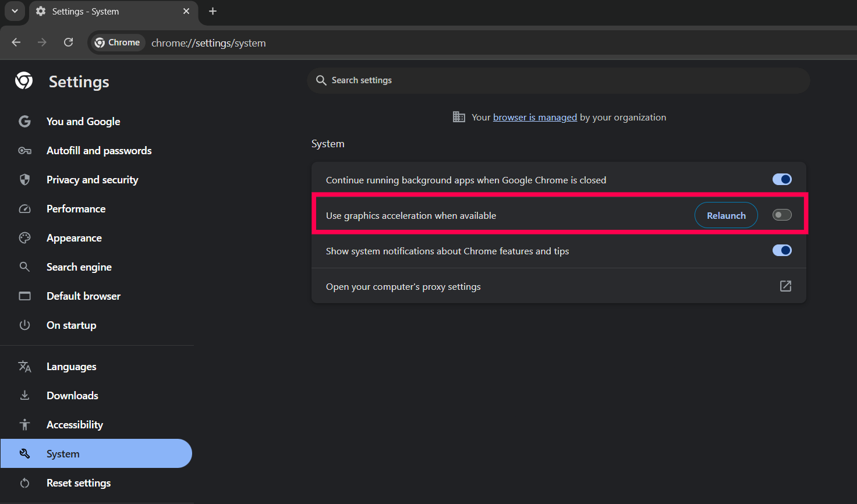Toggle background apps when Chrome closed
The height and width of the screenshot is (504, 857).
(782, 179)
